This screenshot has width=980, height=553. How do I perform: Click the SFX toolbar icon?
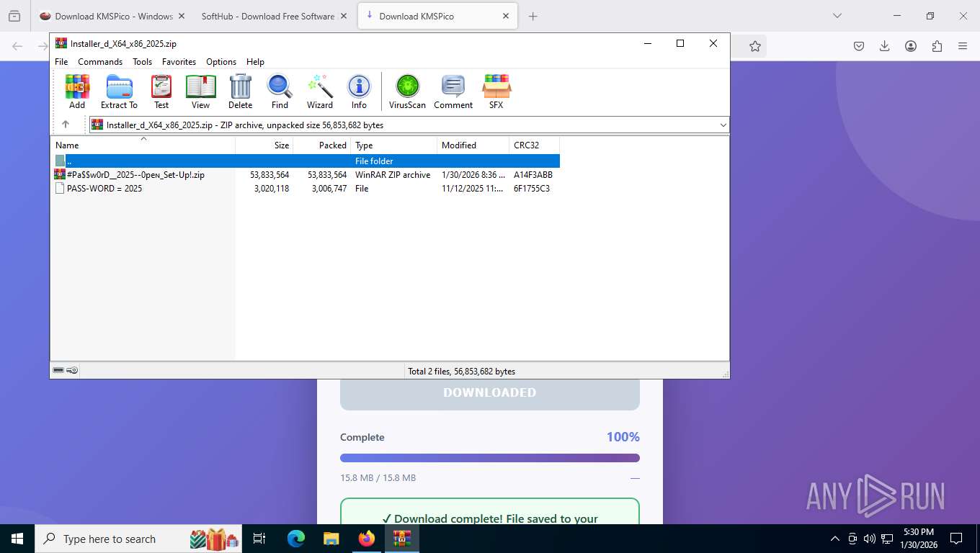click(496, 91)
